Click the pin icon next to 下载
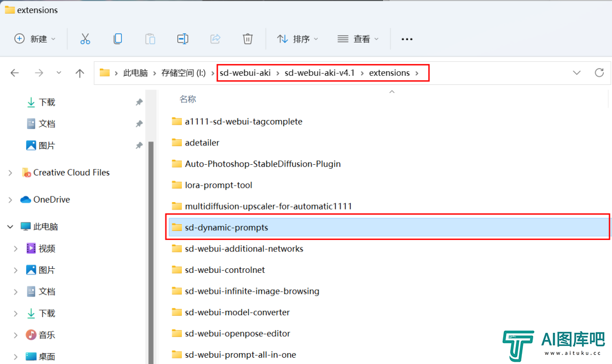Image resolution: width=612 pixels, height=364 pixels. click(139, 102)
